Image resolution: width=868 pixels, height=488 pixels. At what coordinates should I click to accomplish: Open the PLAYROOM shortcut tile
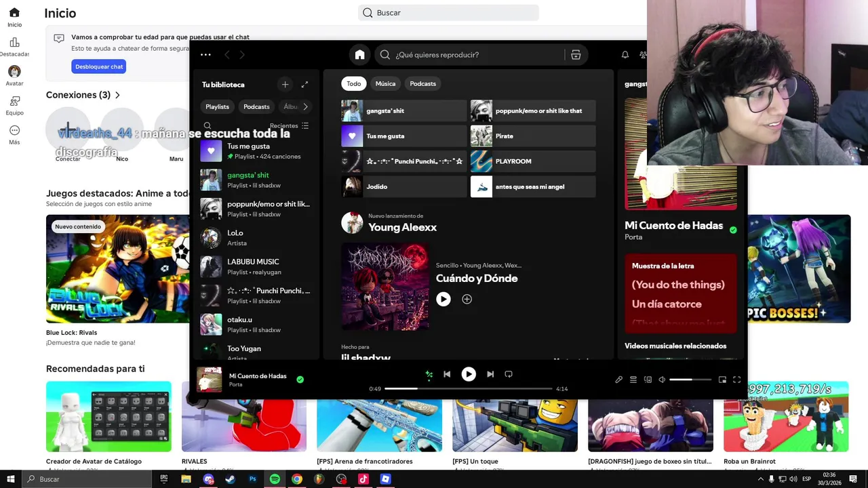point(533,161)
